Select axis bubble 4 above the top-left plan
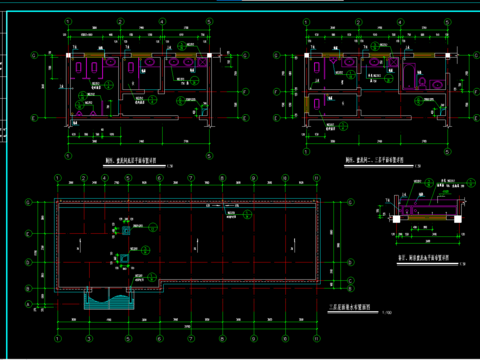Image resolution: width=480 pixels, height=360 pixels. [x=162, y=22]
